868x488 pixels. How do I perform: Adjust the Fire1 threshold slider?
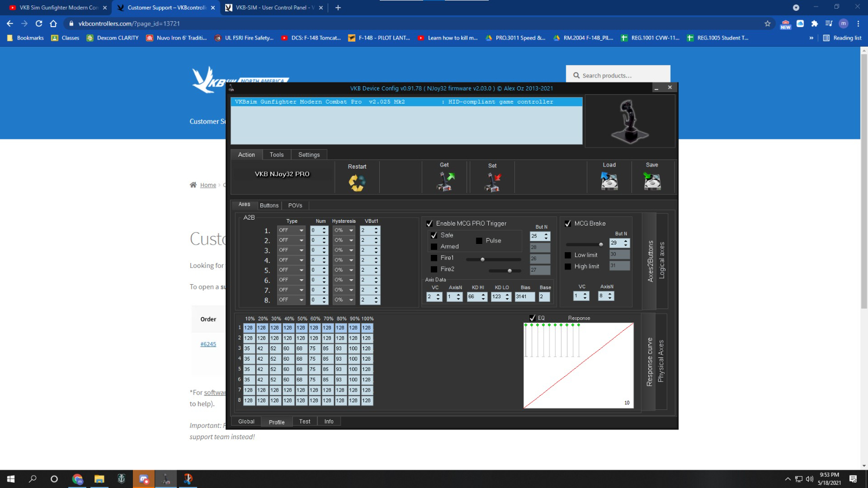(482, 259)
